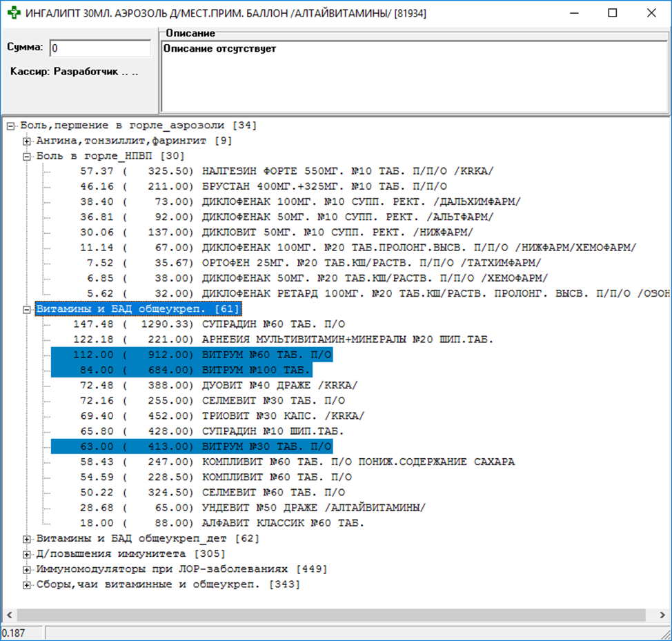The image size is (672, 641).
Task: Click the 'Кассир: Разработчик' label
Action: tap(74, 72)
